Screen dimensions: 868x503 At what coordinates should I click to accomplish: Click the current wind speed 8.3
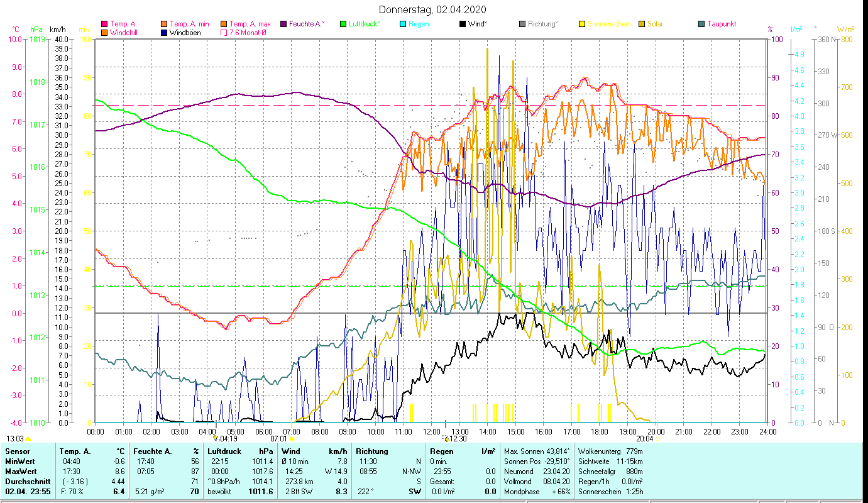point(341,492)
